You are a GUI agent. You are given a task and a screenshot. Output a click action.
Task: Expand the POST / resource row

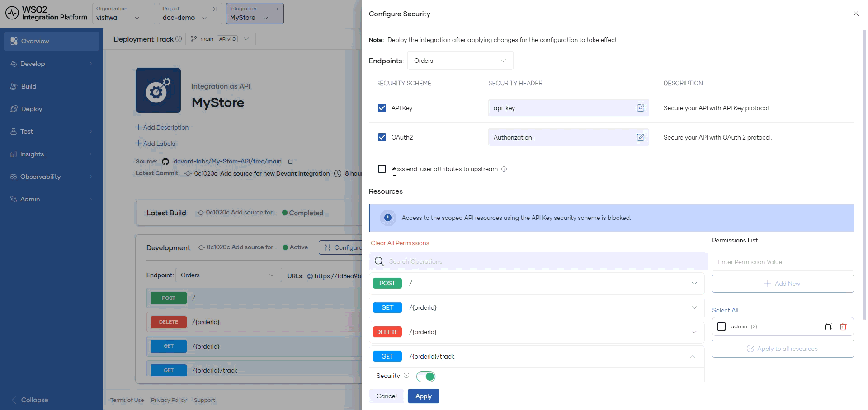tap(537, 283)
